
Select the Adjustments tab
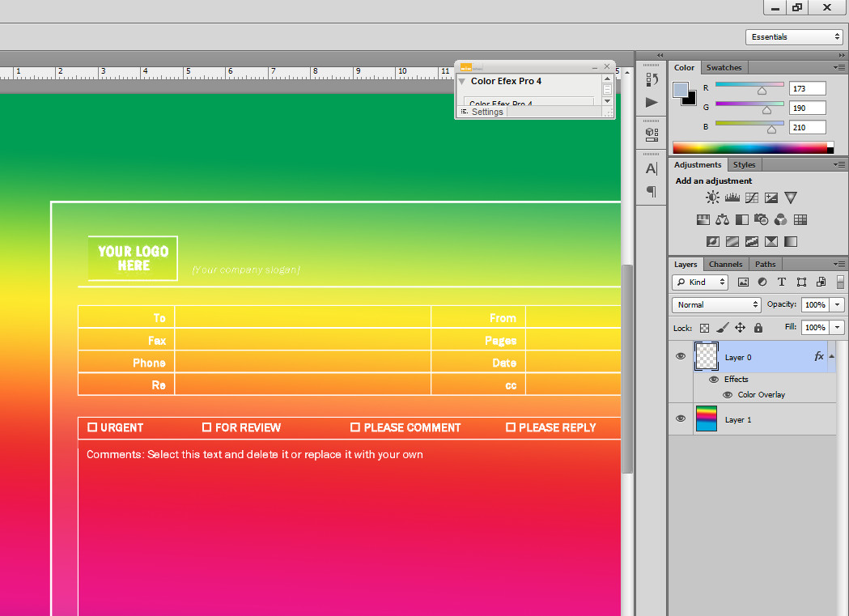[x=698, y=164]
